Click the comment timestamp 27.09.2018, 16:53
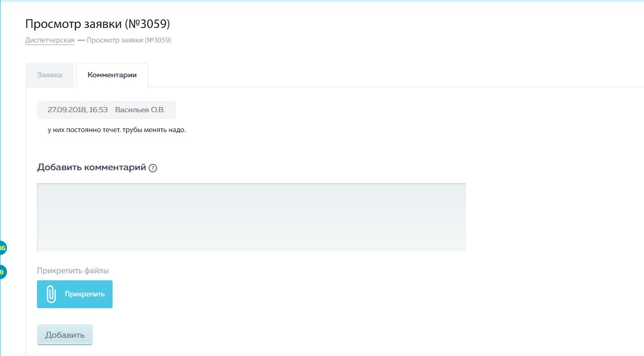Viewport: 644px width, 356px height. coord(78,110)
